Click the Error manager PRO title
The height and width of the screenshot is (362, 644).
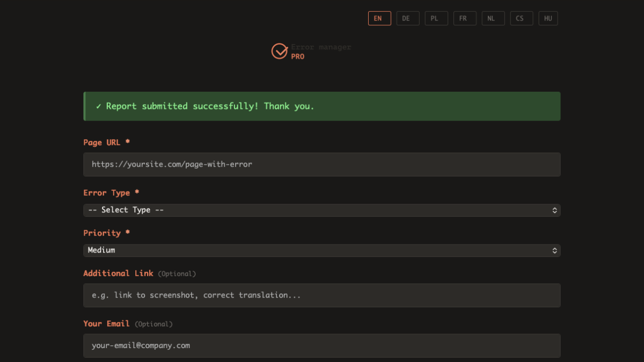[320, 51]
